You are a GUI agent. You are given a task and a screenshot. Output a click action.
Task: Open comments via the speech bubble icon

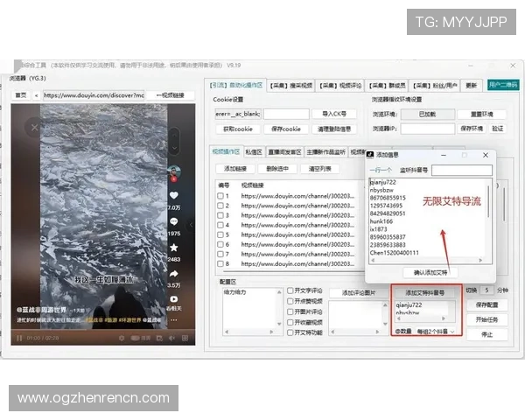(x=174, y=221)
